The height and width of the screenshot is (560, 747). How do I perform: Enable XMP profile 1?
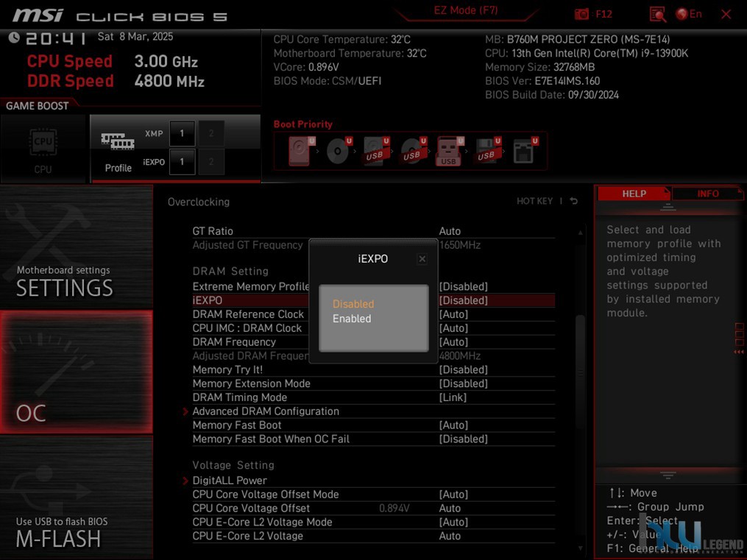point(182,133)
